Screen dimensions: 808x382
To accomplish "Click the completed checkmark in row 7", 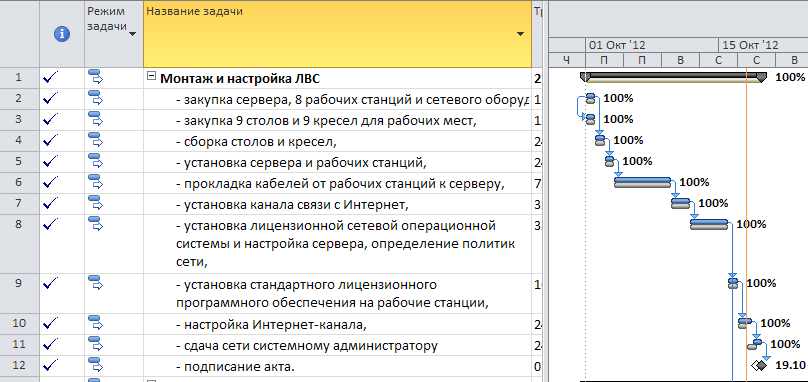I will pyautogui.click(x=51, y=203).
